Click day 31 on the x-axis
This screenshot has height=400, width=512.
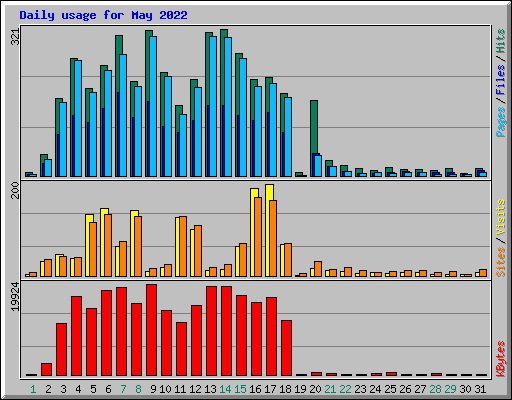click(x=480, y=389)
